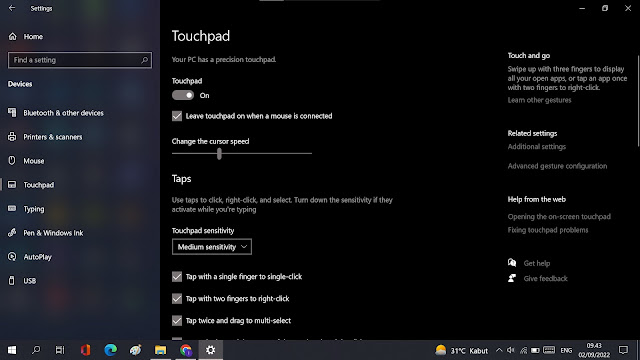Click the ENG language indicator
Viewport: 640px width, 360px height.
click(x=566, y=350)
